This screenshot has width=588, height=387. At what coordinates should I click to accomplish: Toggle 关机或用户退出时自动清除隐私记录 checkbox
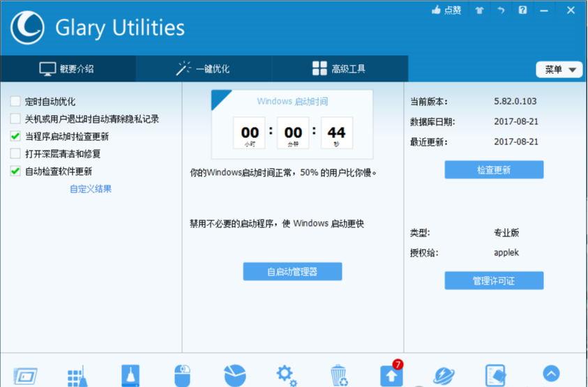(x=15, y=119)
